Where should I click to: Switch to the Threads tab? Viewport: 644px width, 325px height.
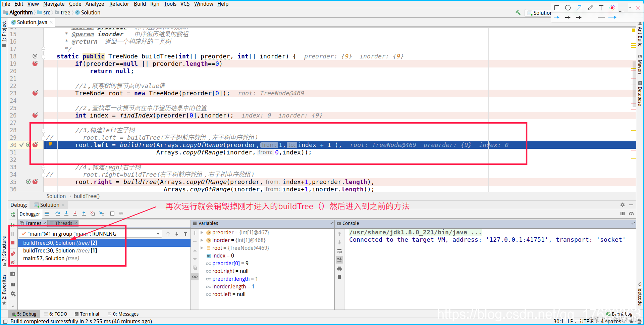coord(63,223)
